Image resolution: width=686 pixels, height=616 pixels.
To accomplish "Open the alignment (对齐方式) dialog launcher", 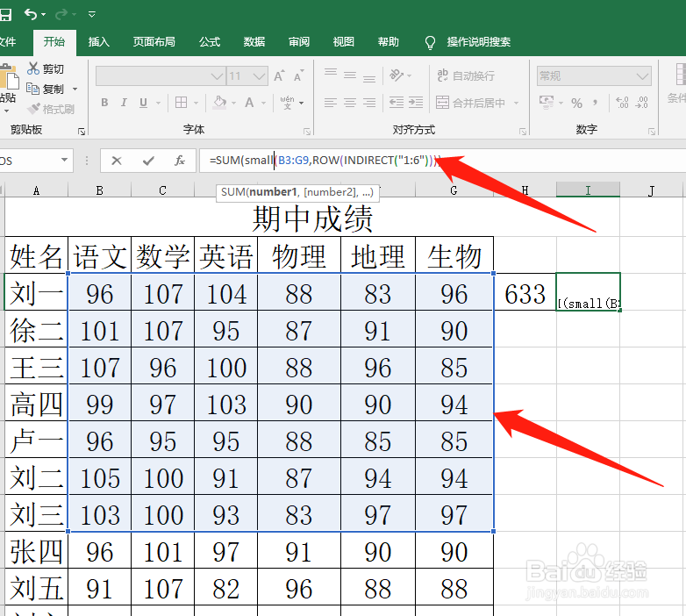I will tap(523, 132).
